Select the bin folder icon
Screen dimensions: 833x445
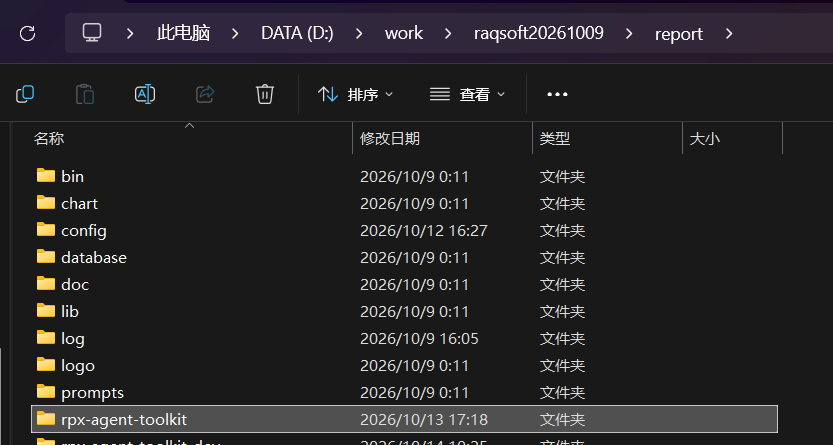[46, 175]
